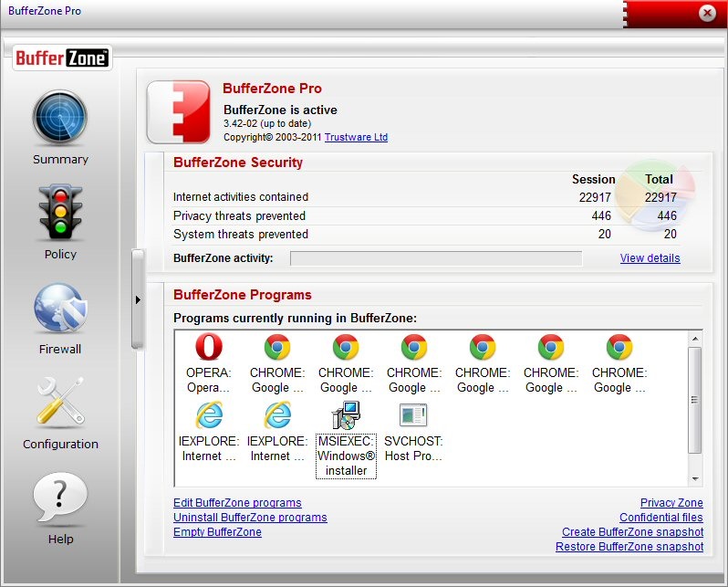Click Restore BufferZone snapshot link

(x=629, y=547)
